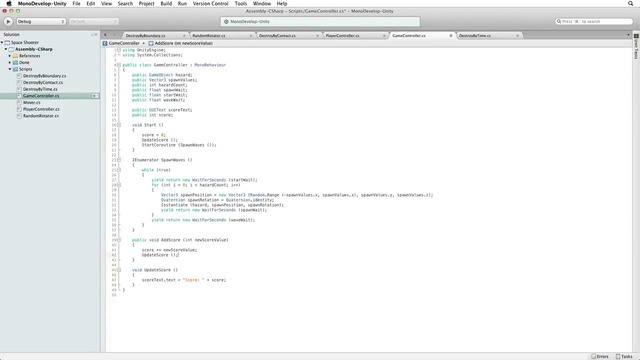Click the DestroyByTime.cs file icon in the tree
The width and height of the screenshot is (640, 360).
point(19,89)
